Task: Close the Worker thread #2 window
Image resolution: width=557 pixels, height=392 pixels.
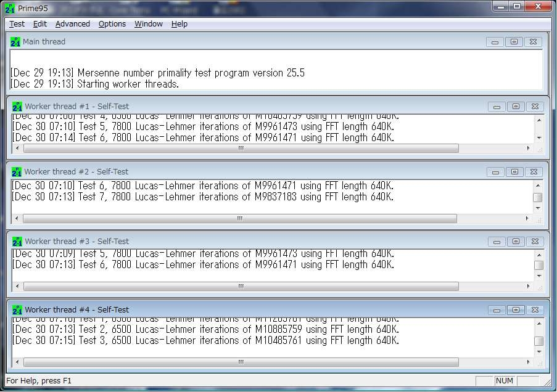Action: pos(534,172)
